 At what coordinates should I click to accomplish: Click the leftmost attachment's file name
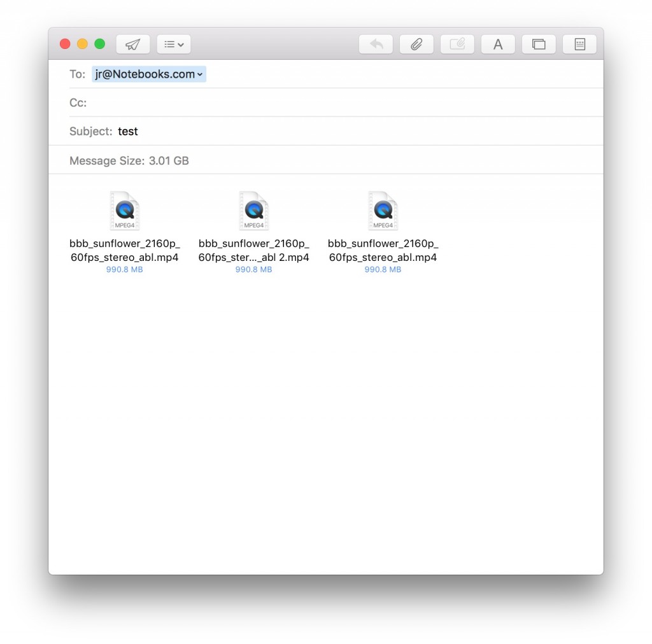(125, 250)
